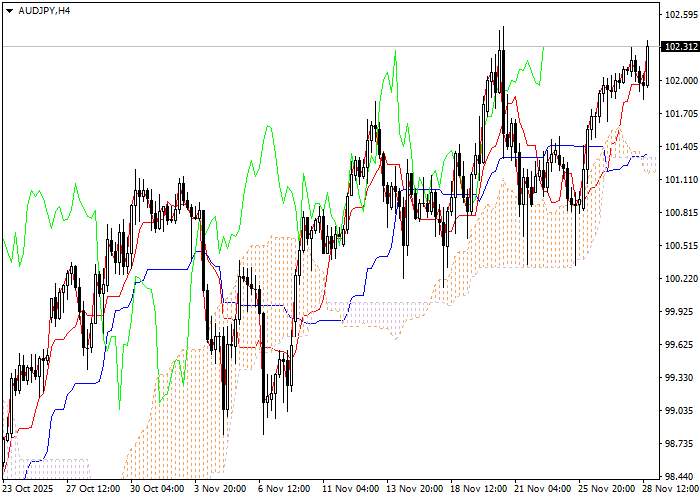Click the 30 Oct 04:00 time label
Screen dimensions: 700x500
coord(157,488)
